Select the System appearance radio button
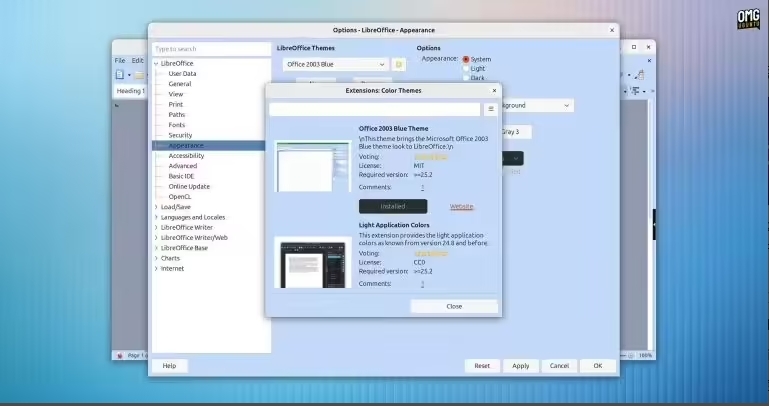Viewport: 769px width, 406px height. [x=466, y=59]
